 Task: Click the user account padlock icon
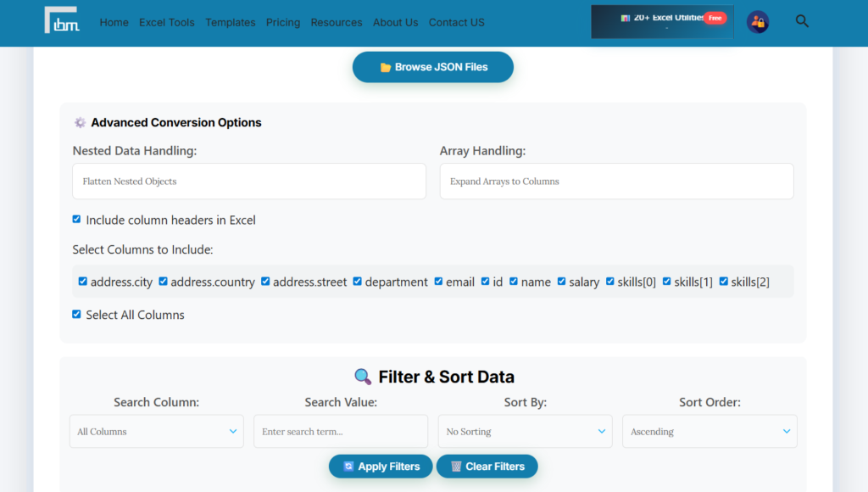tap(758, 22)
